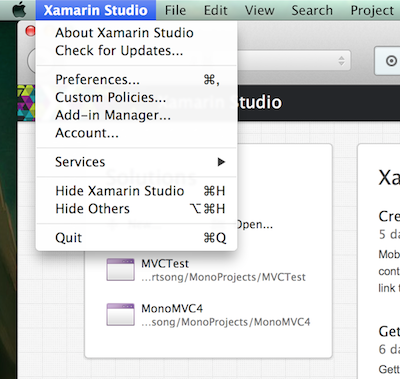The width and height of the screenshot is (400, 379).
Task: Open the configuration selector dropdown in toolbar
Action: (294, 60)
